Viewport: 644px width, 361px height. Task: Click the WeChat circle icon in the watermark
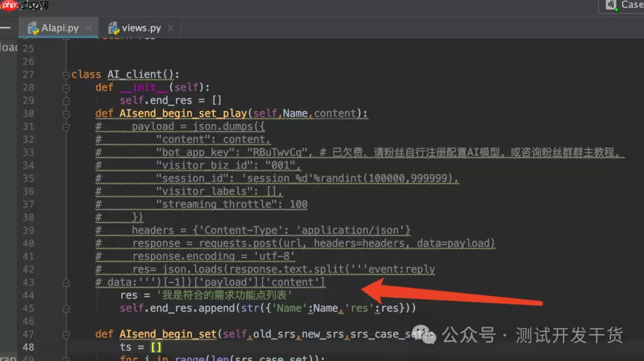(423, 335)
